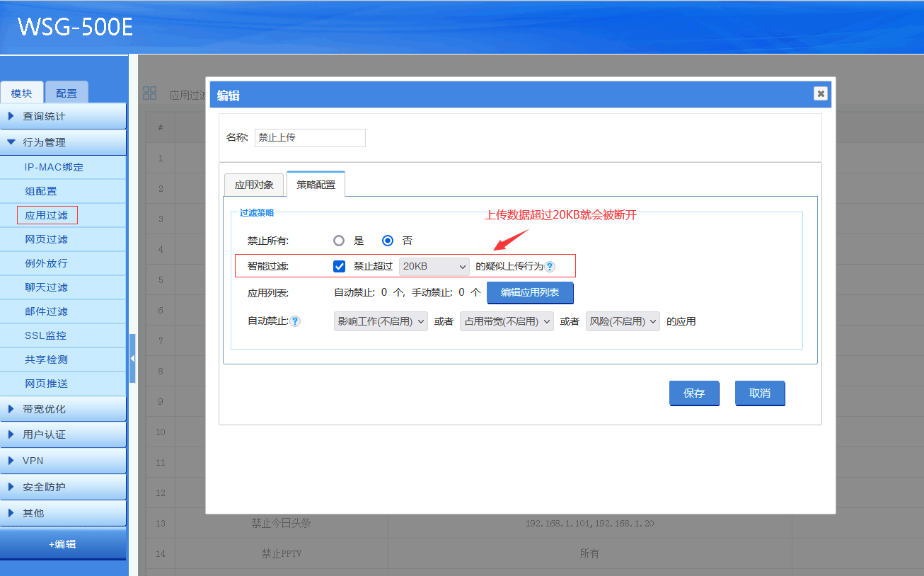Uncheck the 智能过滤 checkbox
The width and height of the screenshot is (924, 576).
(339, 267)
